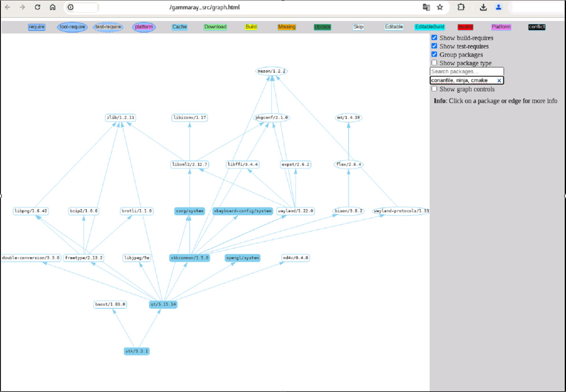The height and width of the screenshot is (392, 566).
Task: Uncheck the Group packages option
Action: click(434, 54)
